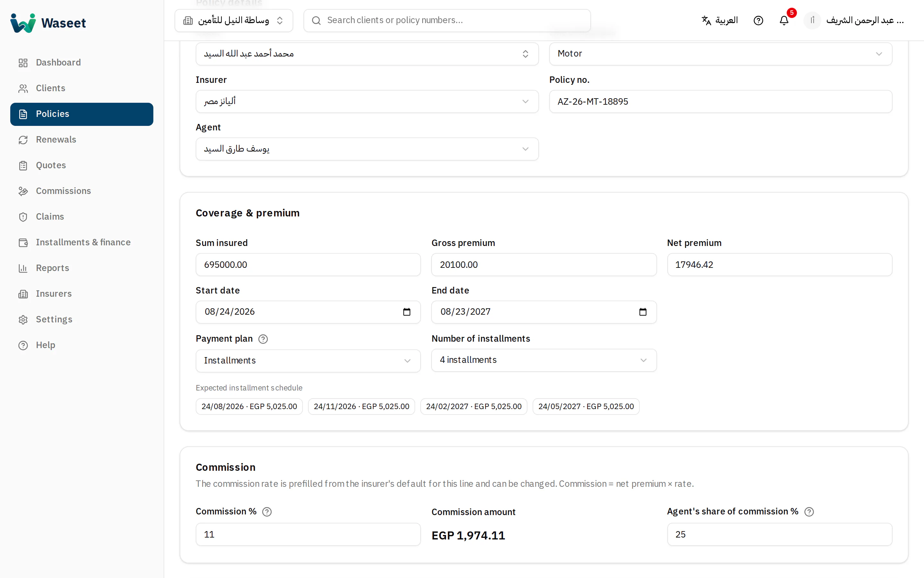Open Help in the sidebar
Screen dimensions: 924x578
82,345
